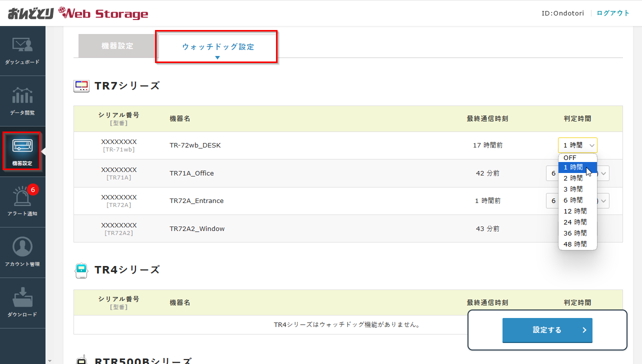Click the TR4シリーズ section heading
Image resolution: width=642 pixels, height=364 pixels.
click(127, 270)
